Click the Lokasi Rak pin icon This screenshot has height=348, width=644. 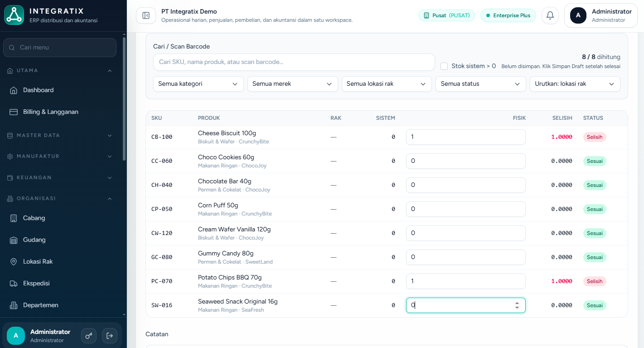14,262
